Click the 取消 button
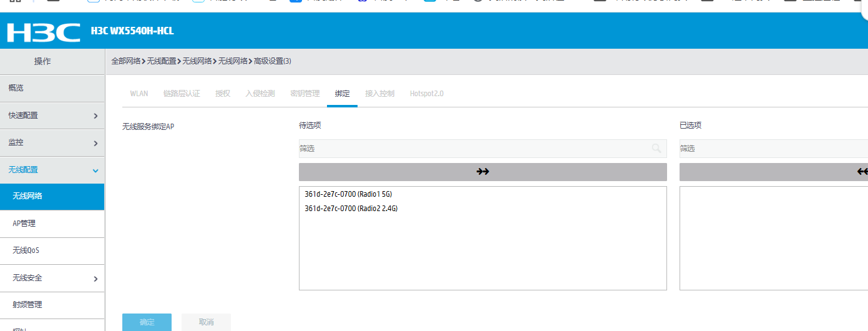Viewport: 868px width, 331px height. pos(206,322)
